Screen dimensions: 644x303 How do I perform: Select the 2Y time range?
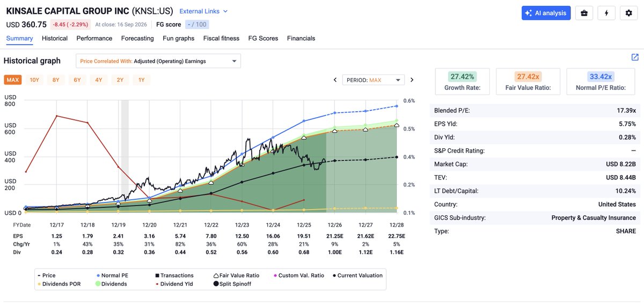(120, 80)
